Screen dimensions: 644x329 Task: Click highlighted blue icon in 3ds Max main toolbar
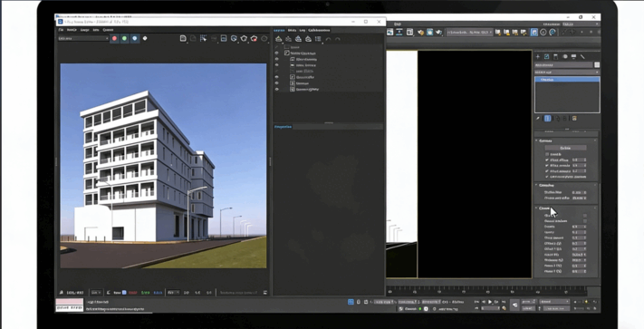[x=533, y=32]
